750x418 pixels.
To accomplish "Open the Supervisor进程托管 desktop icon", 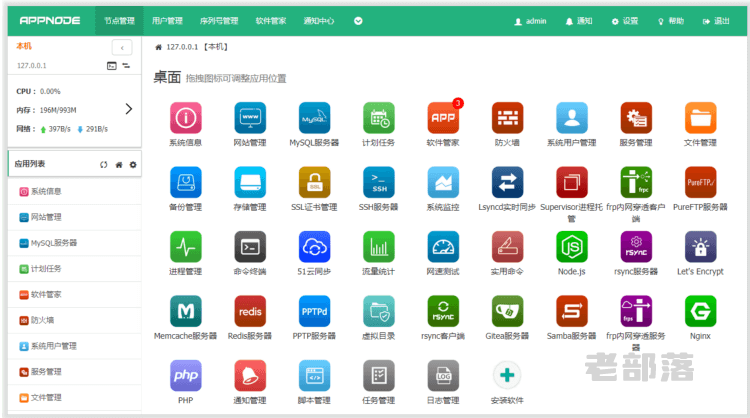I will [572, 182].
